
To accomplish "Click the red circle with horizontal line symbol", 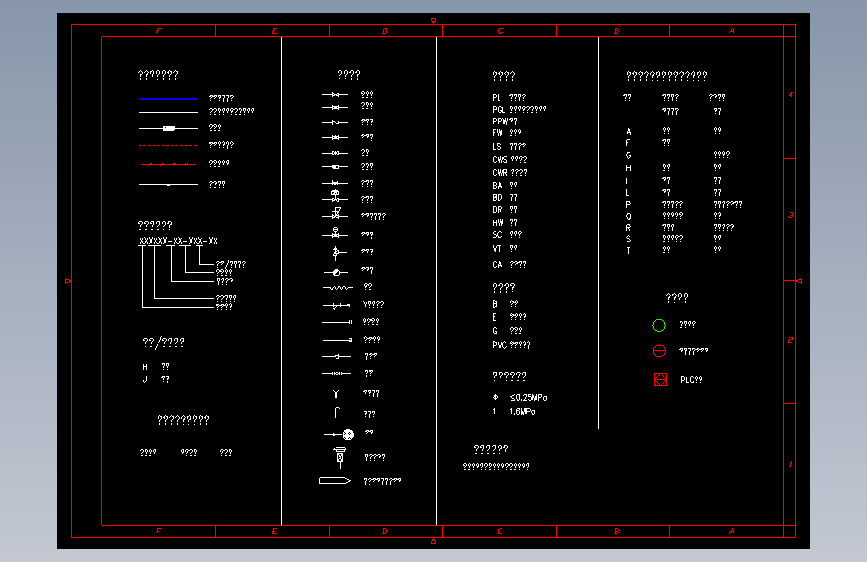I will pos(659,351).
